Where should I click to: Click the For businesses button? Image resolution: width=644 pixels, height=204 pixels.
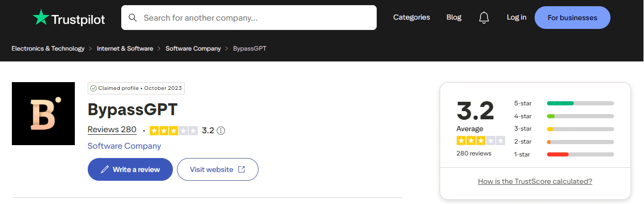pyautogui.click(x=572, y=18)
